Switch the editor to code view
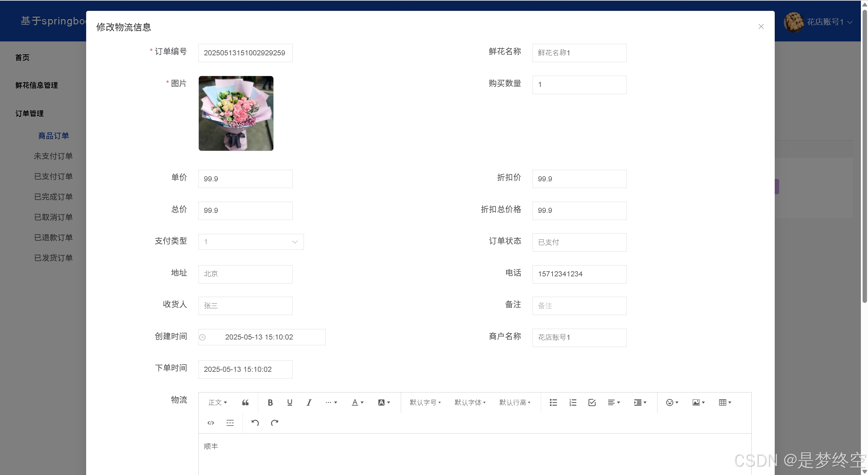Viewport: 868px width, 475px height. pos(210,423)
